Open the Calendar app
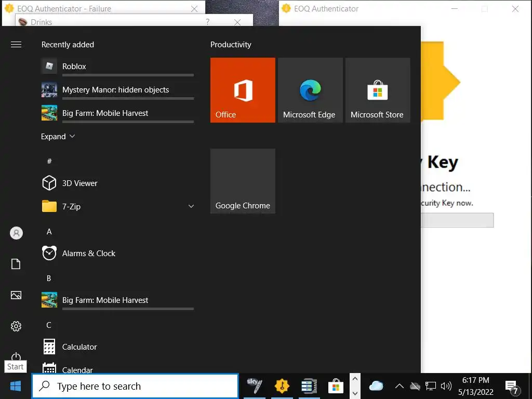This screenshot has width=532, height=399. [117, 368]
